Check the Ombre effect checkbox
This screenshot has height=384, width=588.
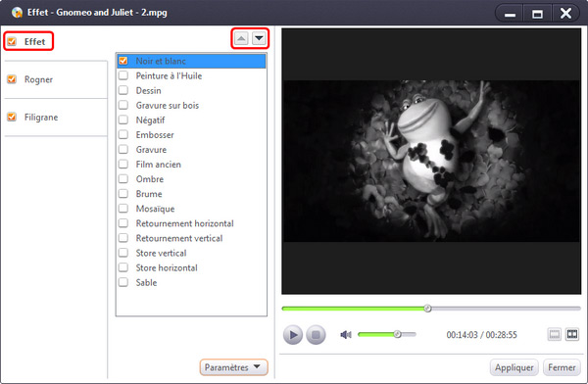pos(123,179)
